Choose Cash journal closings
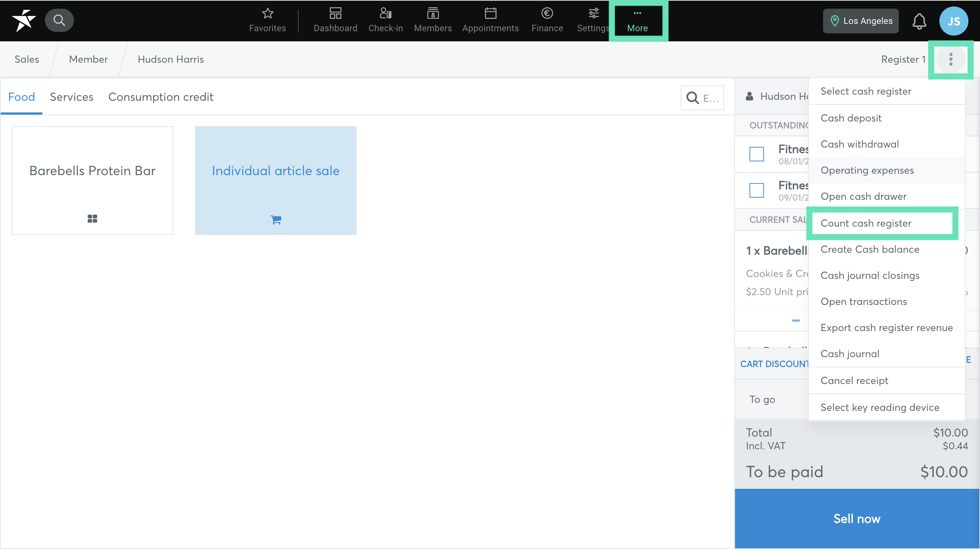Image resolution: width=980 pixels, height=549 pixels. coord(886,276)
